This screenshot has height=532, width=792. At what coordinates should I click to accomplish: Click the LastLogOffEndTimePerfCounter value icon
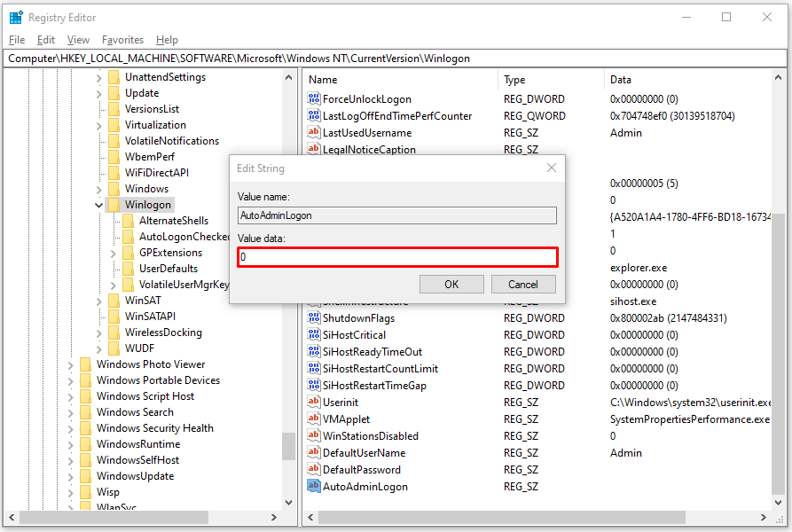pyautogui.click(x=314, y=115)
